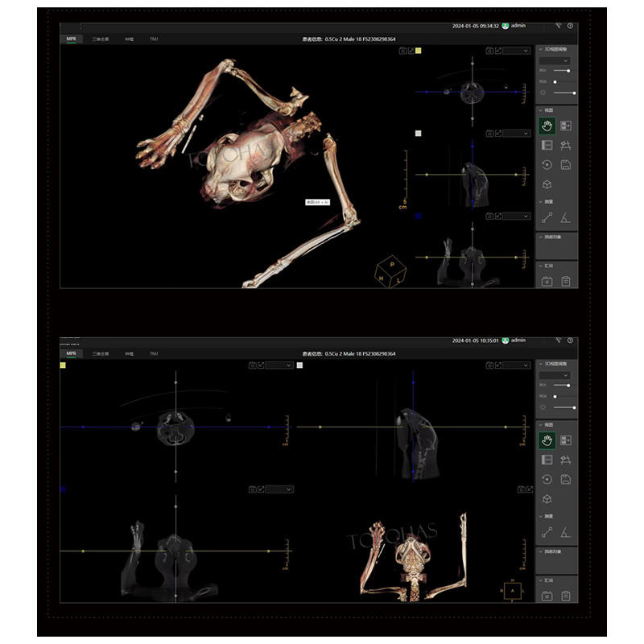Open the 3D preset dropdown in top window sidebar
Screen dimensions: 644x644
point(555,61)
